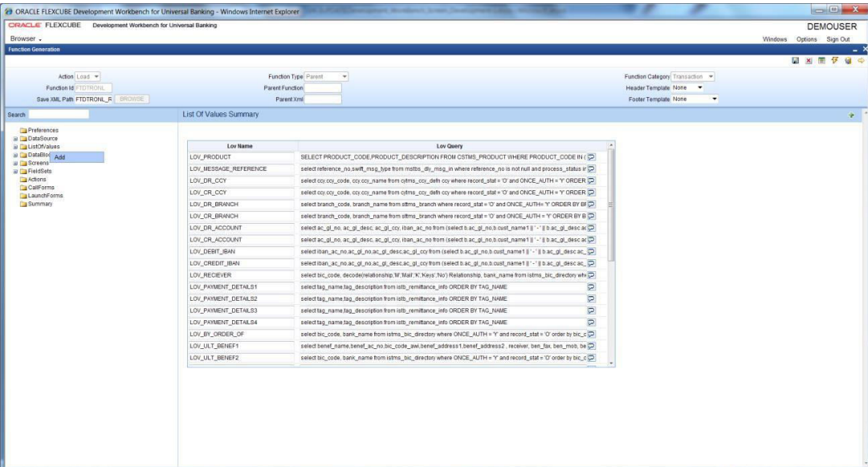Open query editor for LOV_RECIEVER row
Image resolution: width=868 pixels, height=467 pixels.
(x=591, y=275)
